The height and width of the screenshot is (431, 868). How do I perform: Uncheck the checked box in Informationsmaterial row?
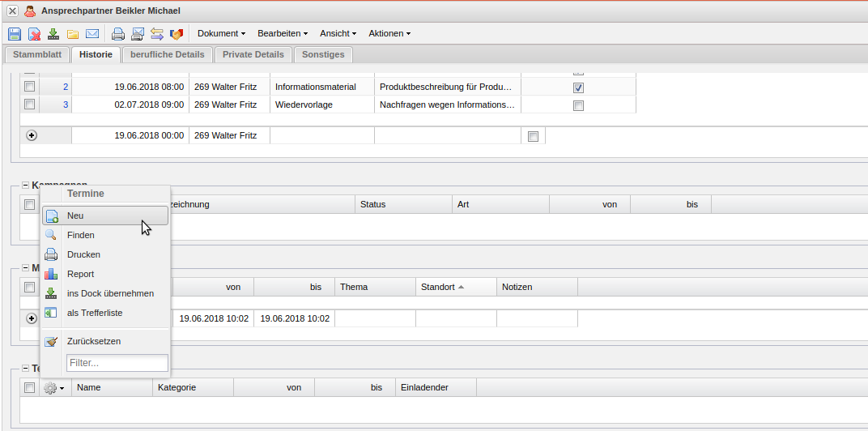coord(578,87)
